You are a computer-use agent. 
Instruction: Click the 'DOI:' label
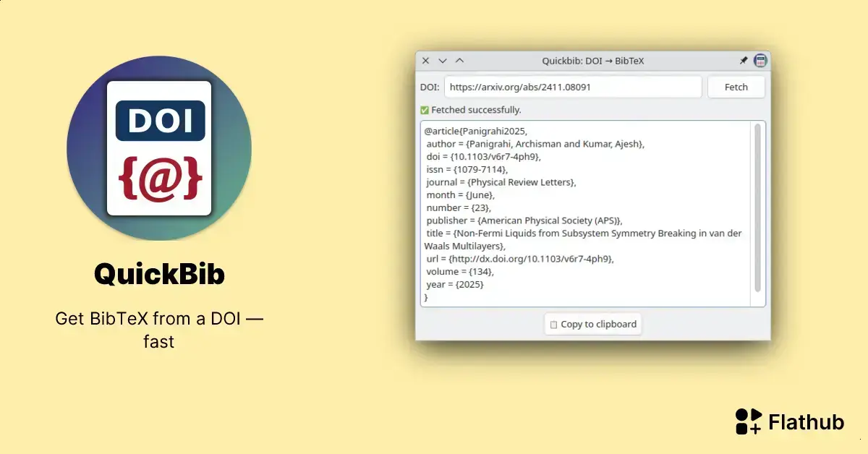[430, 87]
